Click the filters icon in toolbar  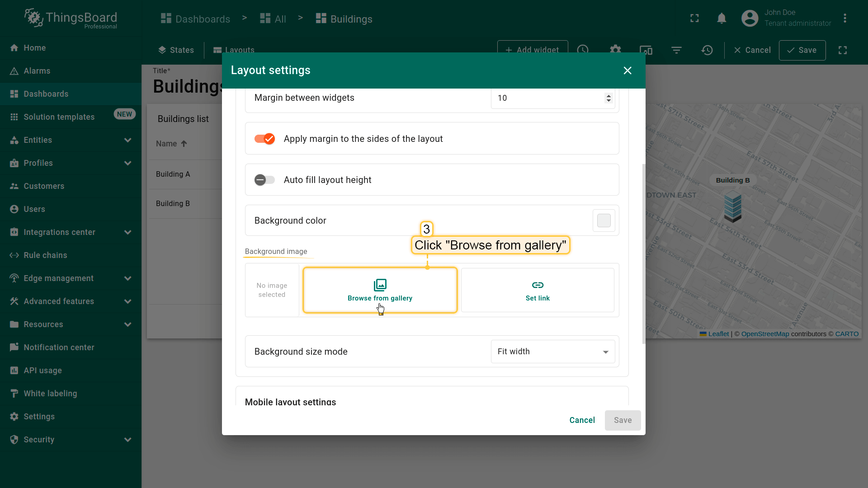point(676,50)
